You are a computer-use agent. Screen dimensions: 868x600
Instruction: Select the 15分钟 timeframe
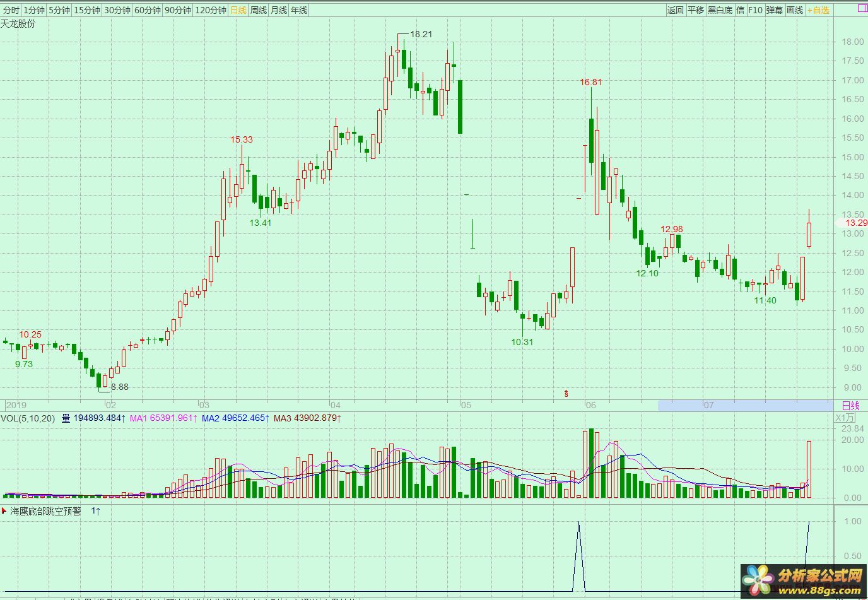pos(87,10)
